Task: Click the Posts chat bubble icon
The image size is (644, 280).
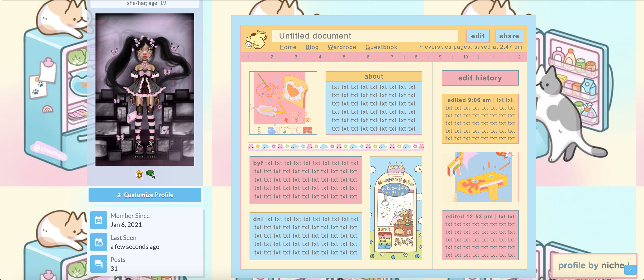Action: click(98, 264)
